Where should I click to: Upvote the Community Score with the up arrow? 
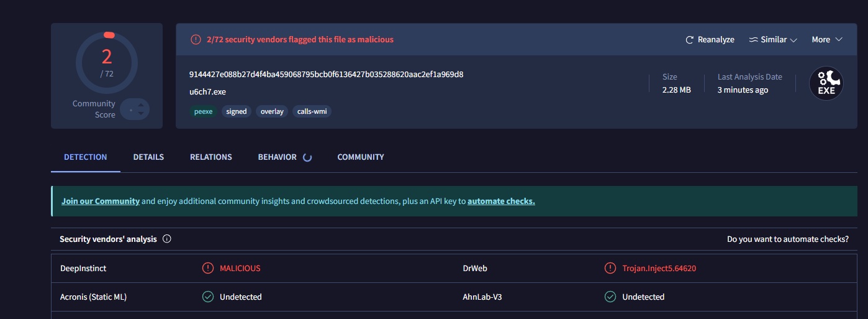point(141,106)
